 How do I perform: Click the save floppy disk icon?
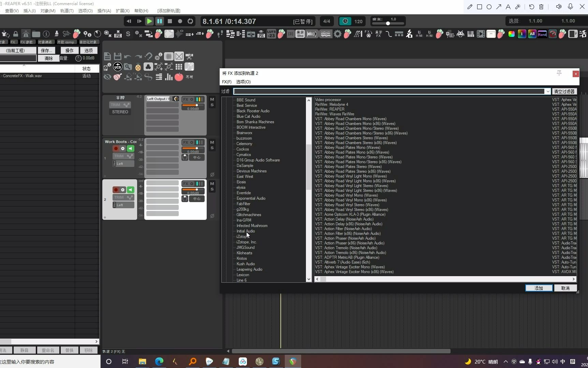118,56
